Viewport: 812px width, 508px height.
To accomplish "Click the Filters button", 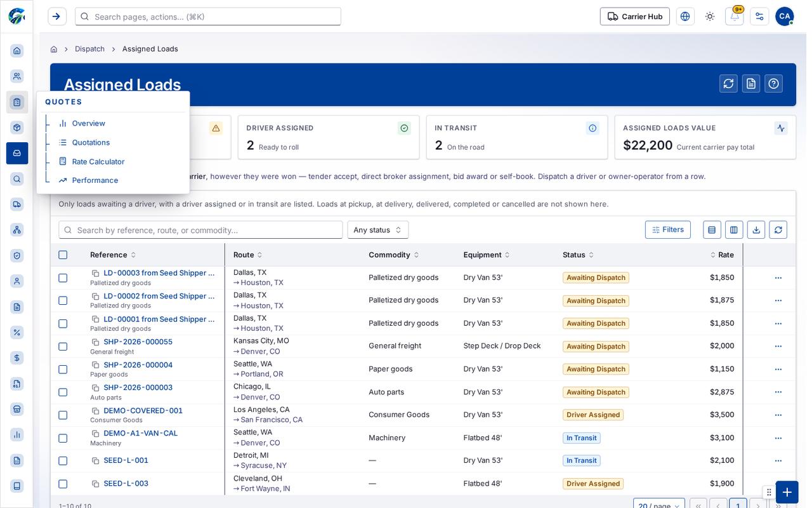I will tap(668, 230).
